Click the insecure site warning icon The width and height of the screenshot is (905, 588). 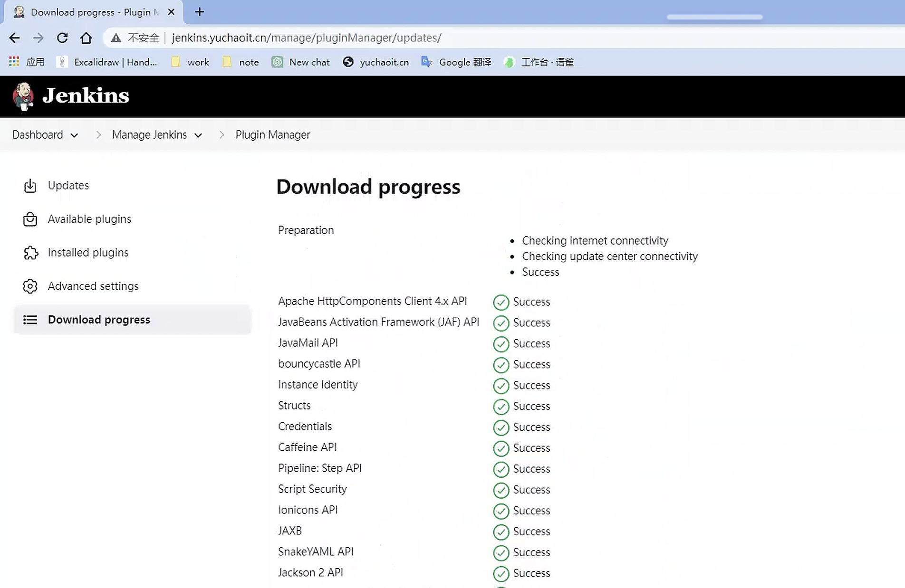116,38
